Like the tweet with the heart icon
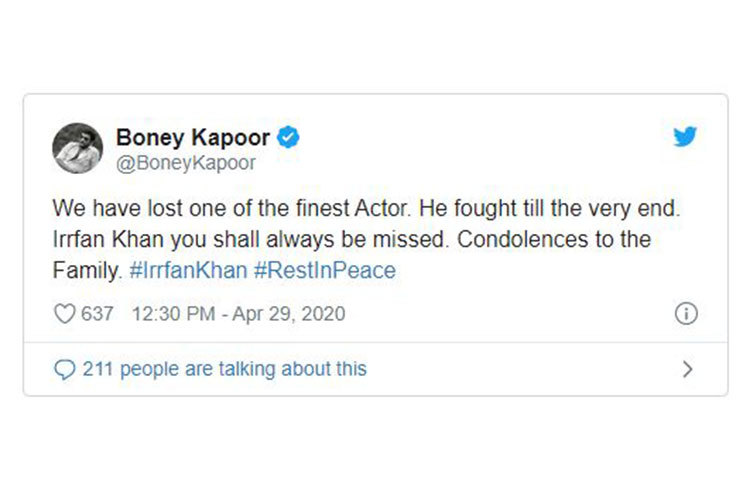 (x=64, y=314)
